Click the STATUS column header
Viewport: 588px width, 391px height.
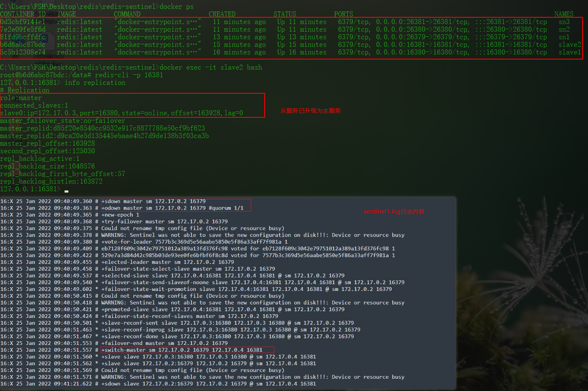pyautogui.click(x=285, y=14)
